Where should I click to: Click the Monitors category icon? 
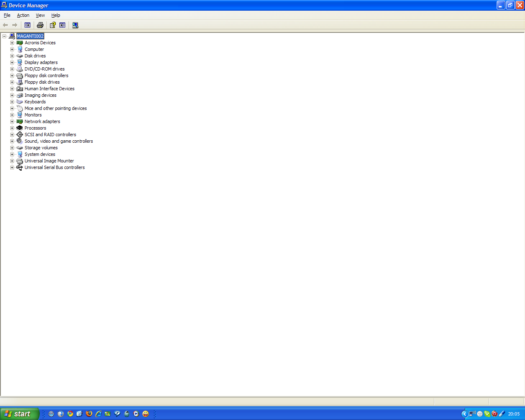20,115
